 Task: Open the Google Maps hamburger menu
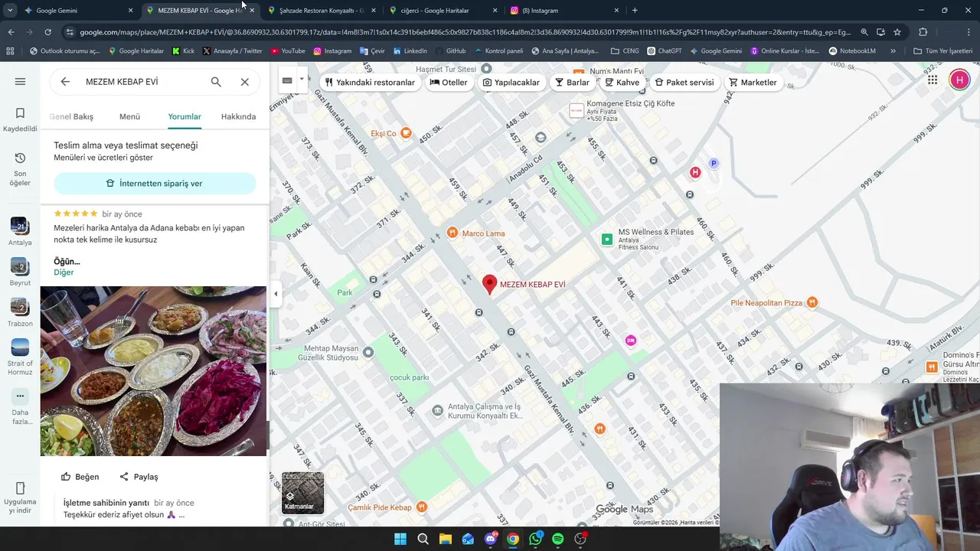(x=20, y=82)
